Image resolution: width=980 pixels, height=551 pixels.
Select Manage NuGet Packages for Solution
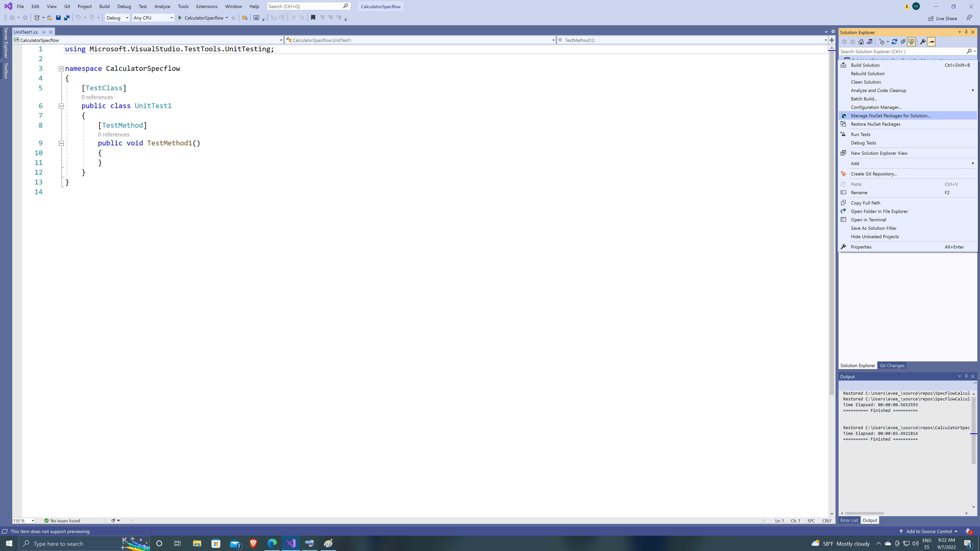point(890,116)
